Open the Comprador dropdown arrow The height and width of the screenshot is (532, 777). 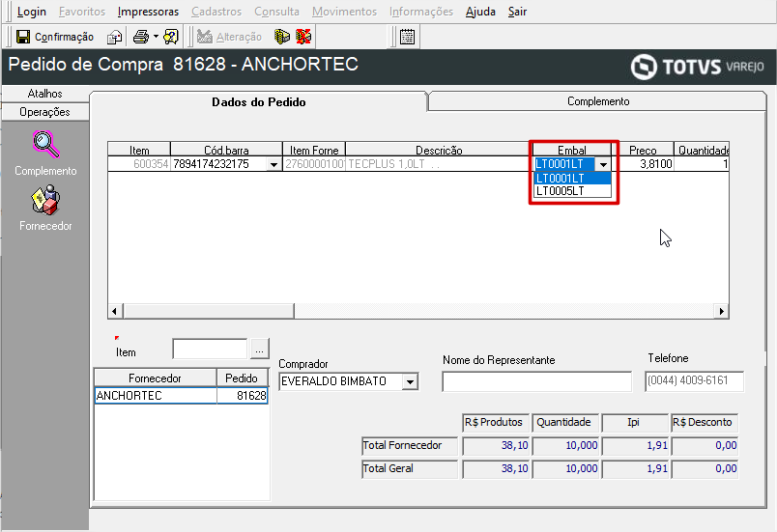coord(411,381)
